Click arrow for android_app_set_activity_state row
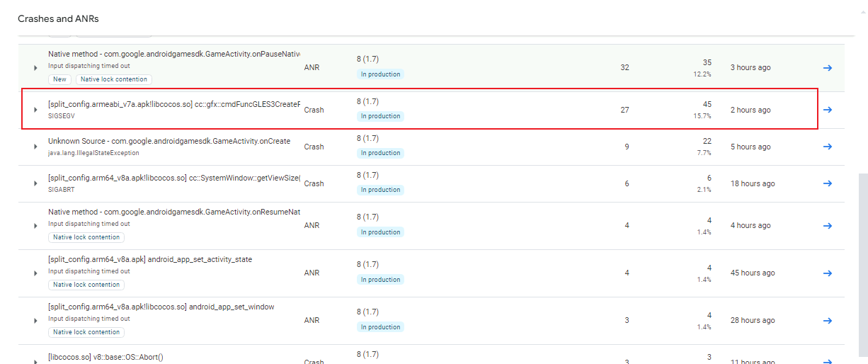Screen dimensions: 868x364 827,273
